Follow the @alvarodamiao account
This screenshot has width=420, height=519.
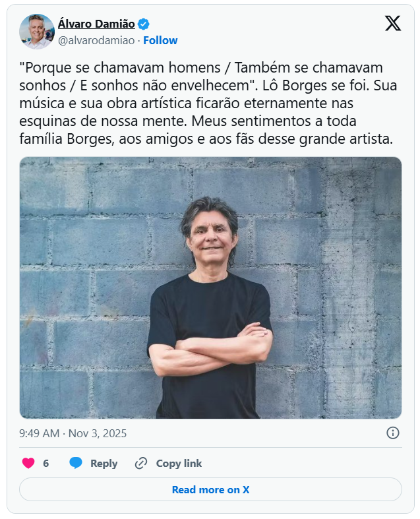pos(160,40)
